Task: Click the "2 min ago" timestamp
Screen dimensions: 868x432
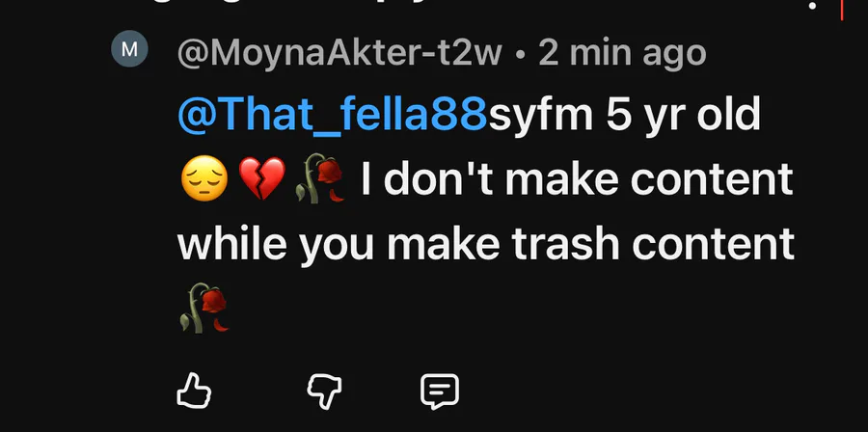Action: point(622,51)
